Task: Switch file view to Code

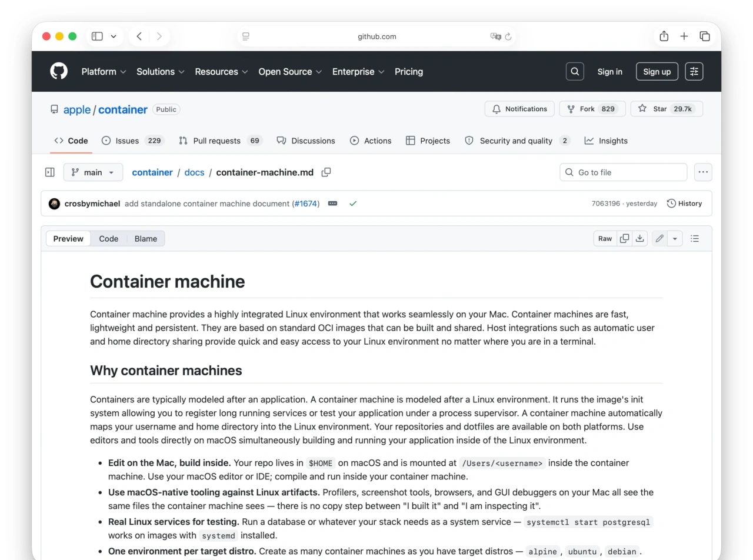Action: click(108, 239)
